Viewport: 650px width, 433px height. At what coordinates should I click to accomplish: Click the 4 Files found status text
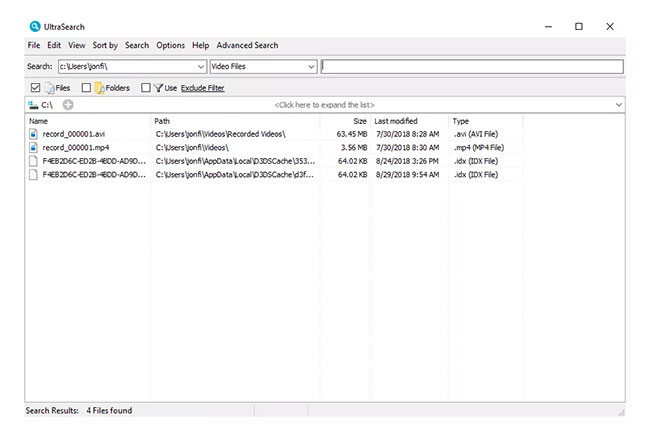click(109, 411)
